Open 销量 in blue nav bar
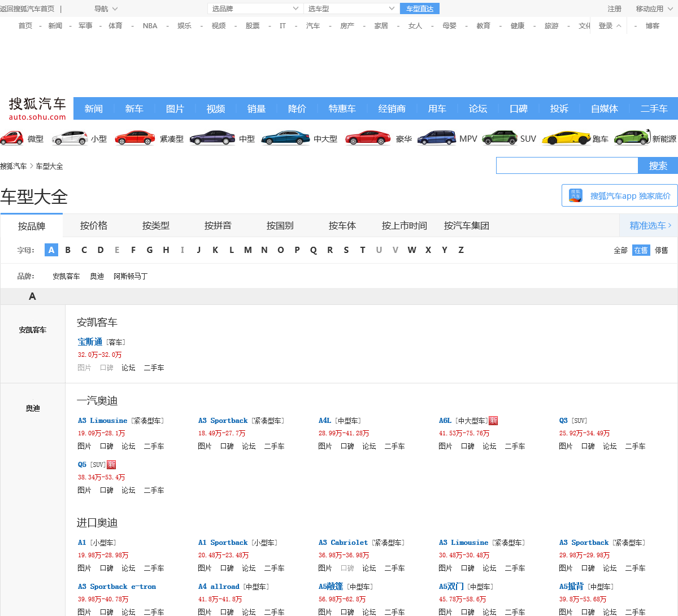 (257, 108)
